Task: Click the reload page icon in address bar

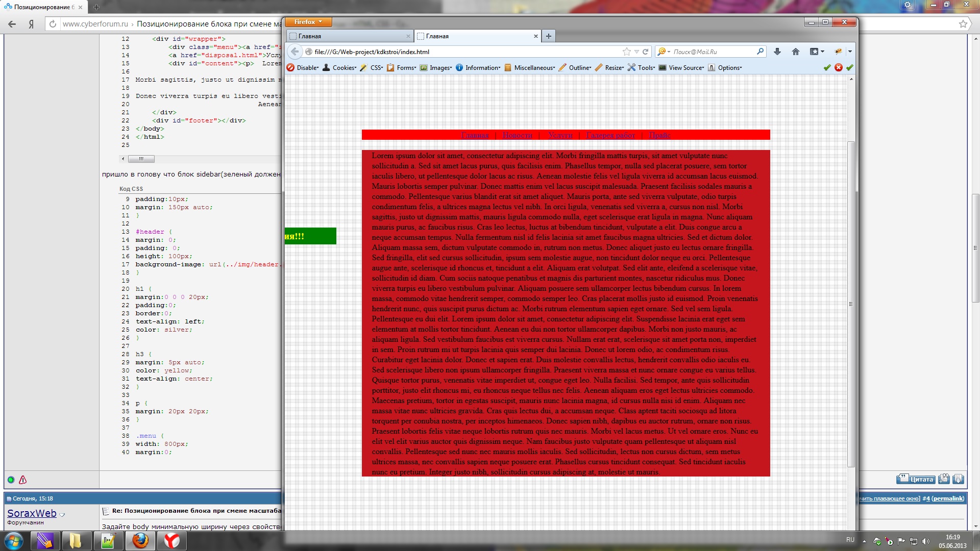Action: pyautogui.click(x=646, y=52)
